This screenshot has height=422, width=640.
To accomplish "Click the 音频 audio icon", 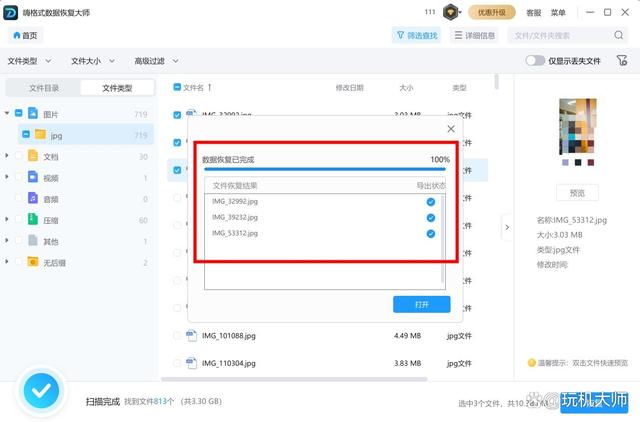I will point(33,198).
